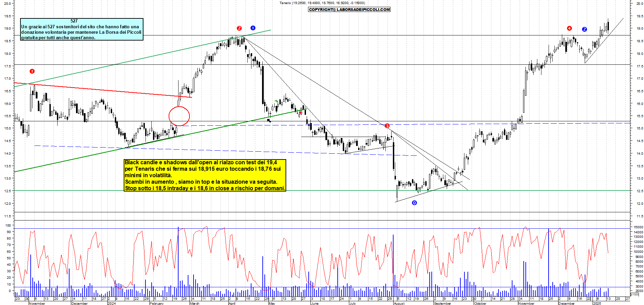
Task: Click the red wave marker 2 at April peak
Action: click(239, 28)
